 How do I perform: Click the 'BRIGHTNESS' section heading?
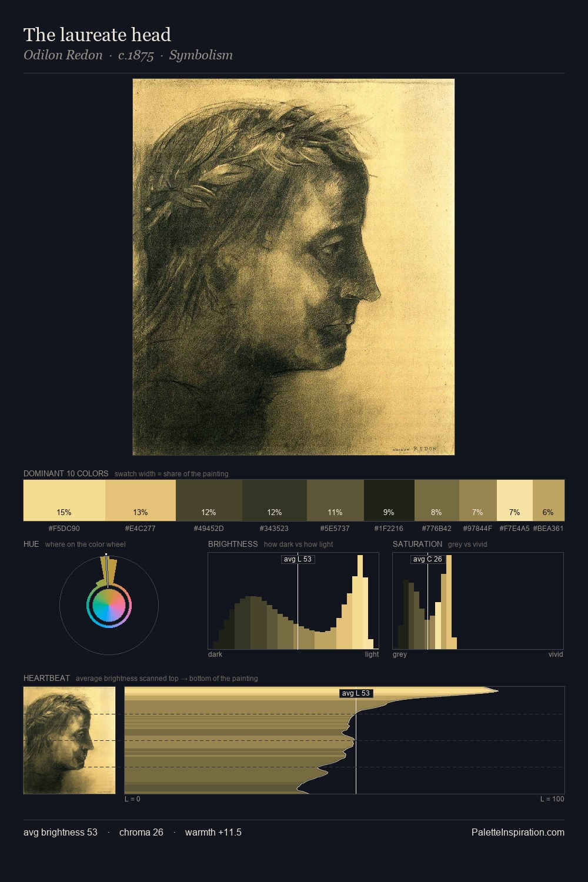233,544
